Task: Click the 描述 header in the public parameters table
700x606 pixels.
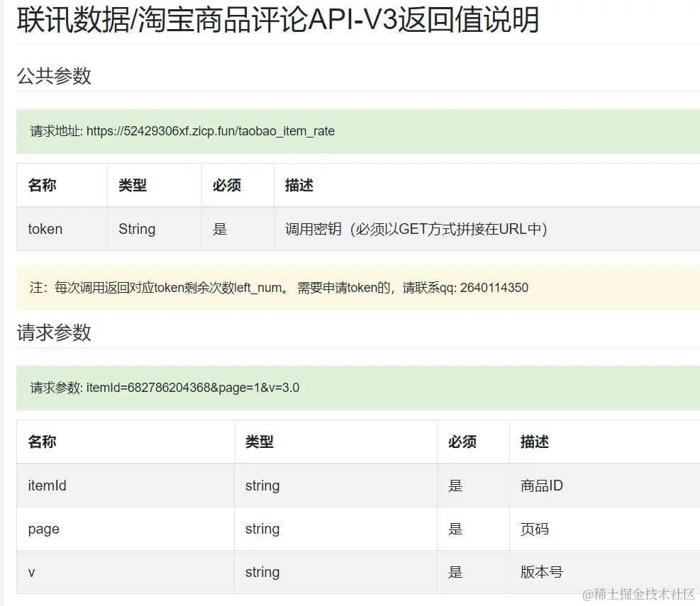Action: 299,185
